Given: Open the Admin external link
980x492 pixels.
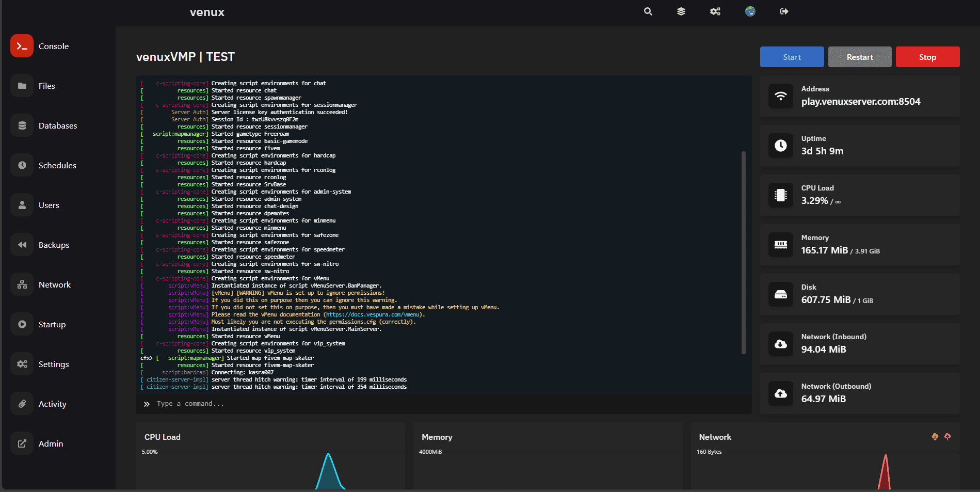Looking at the screenshot, I should click(22, 443).
